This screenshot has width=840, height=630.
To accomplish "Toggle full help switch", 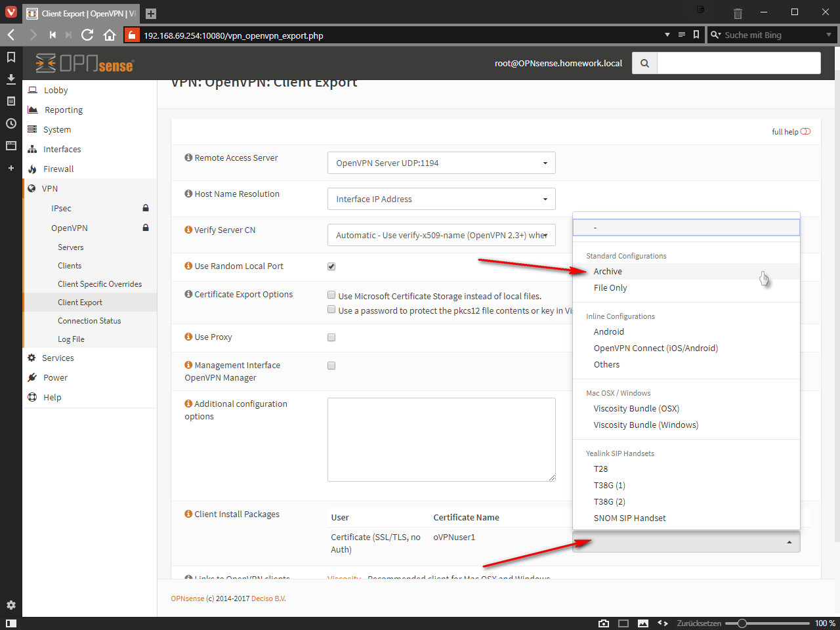I will pos(805,131).
